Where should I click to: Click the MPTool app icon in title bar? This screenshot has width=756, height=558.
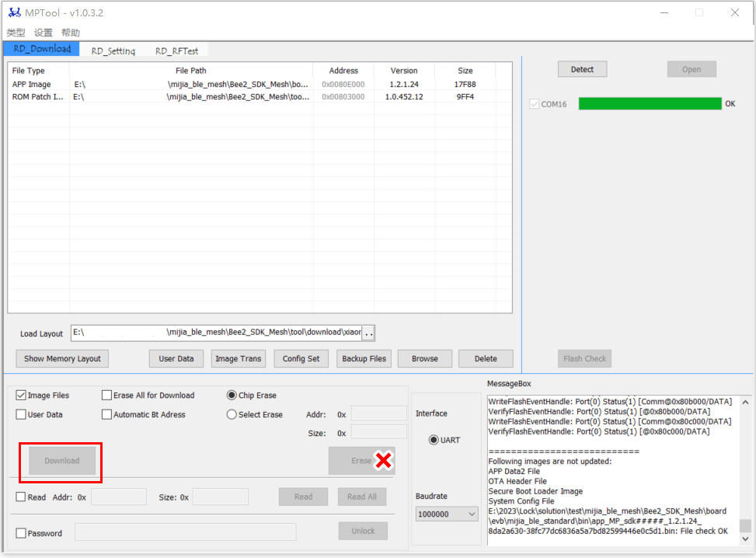(15, 12)
